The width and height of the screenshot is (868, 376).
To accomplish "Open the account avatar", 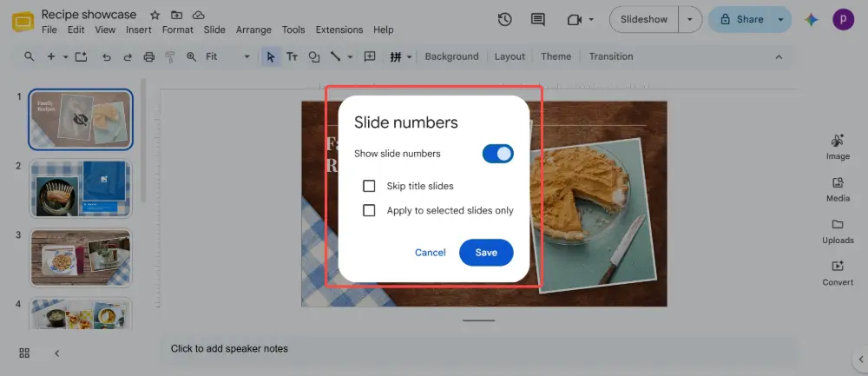I will pyautogui.click(x=843, y=19).
